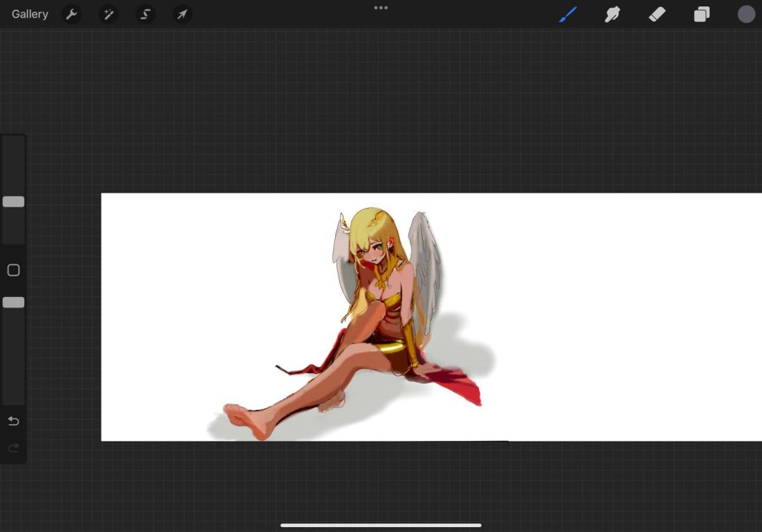Image resolution: width=762 pixels, height=532 pixels.
Task: Select the Eraser tool
Action: pos(657,14)
